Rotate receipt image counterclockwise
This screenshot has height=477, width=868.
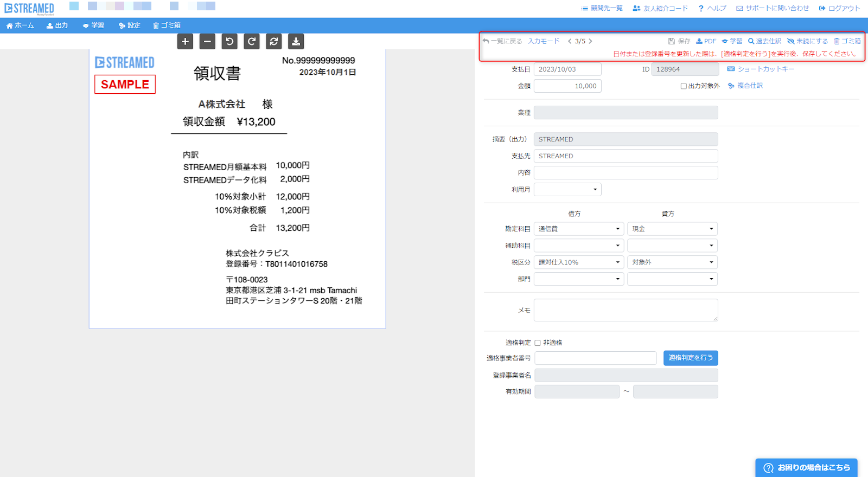[229, 41]
